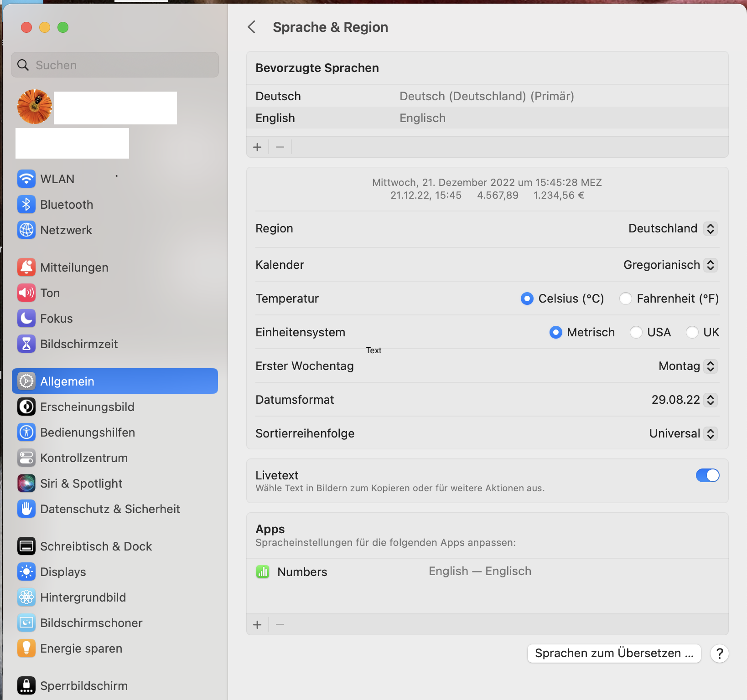
Task: Open Energie sparen in sidebar
Action: [x=115, y=648]
